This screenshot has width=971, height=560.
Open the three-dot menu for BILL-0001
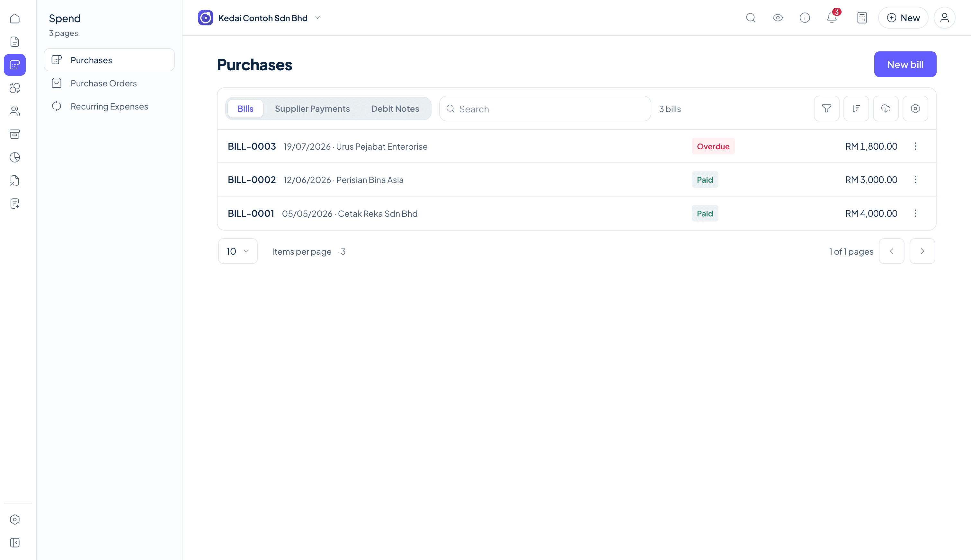pyautogui.click(x=916, y=213)
